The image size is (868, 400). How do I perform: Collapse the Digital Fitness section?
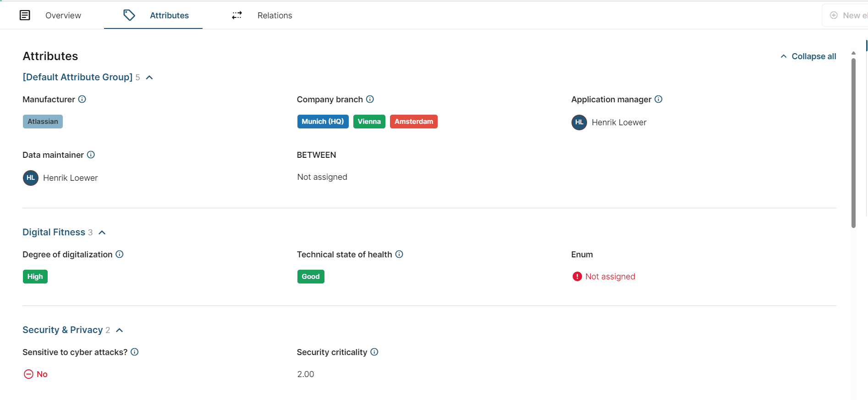tap(102, 233)
